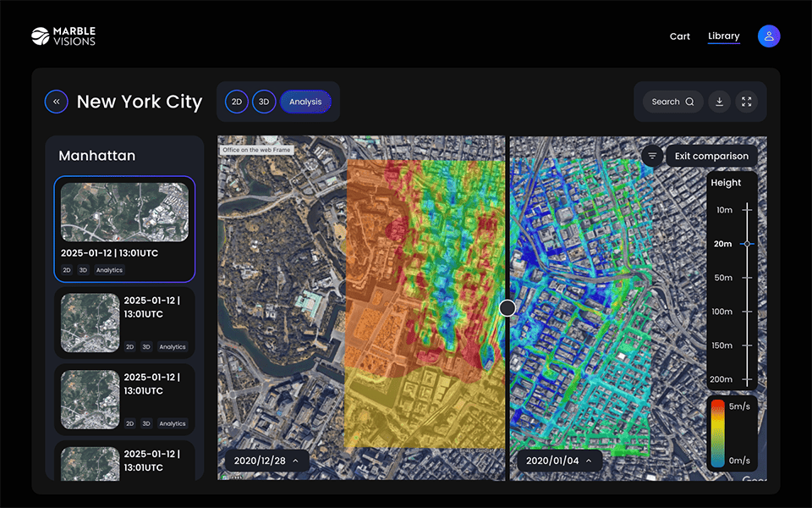Open the Cart page

680,36
